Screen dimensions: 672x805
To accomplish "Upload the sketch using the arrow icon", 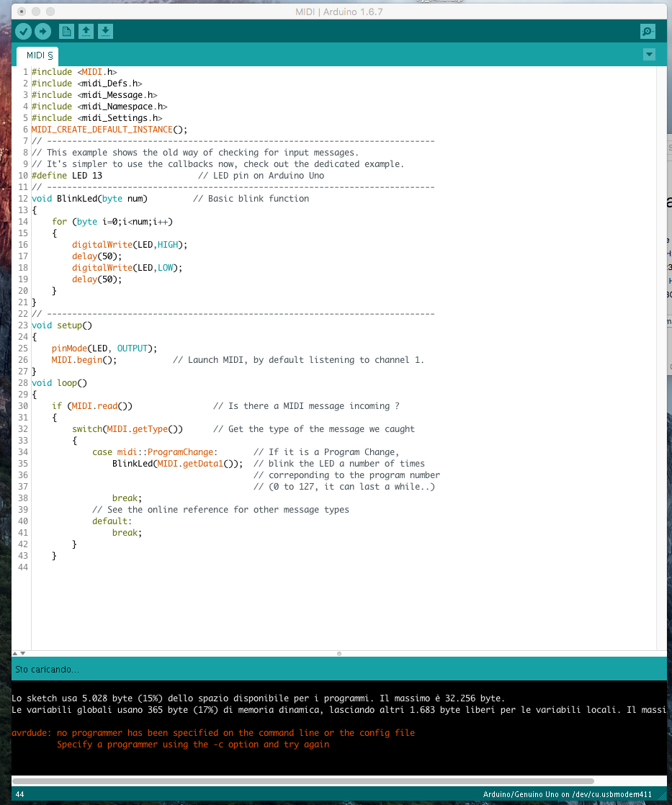I will (43, 31).
